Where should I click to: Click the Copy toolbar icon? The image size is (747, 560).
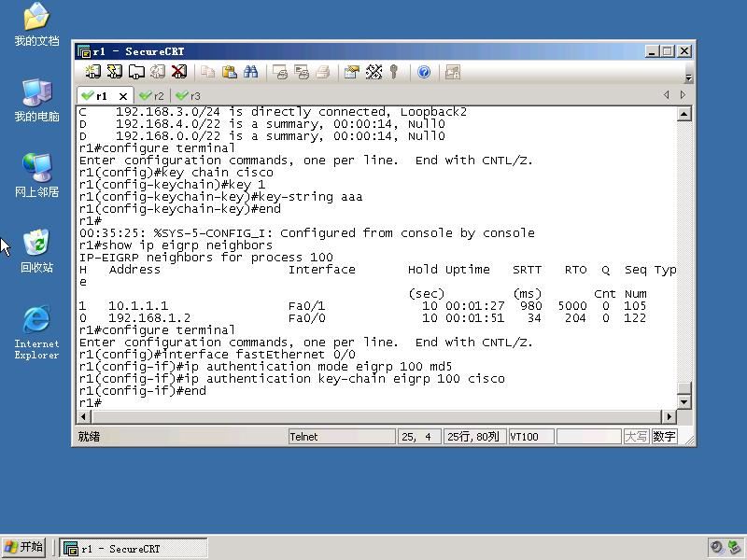(207, 72)
